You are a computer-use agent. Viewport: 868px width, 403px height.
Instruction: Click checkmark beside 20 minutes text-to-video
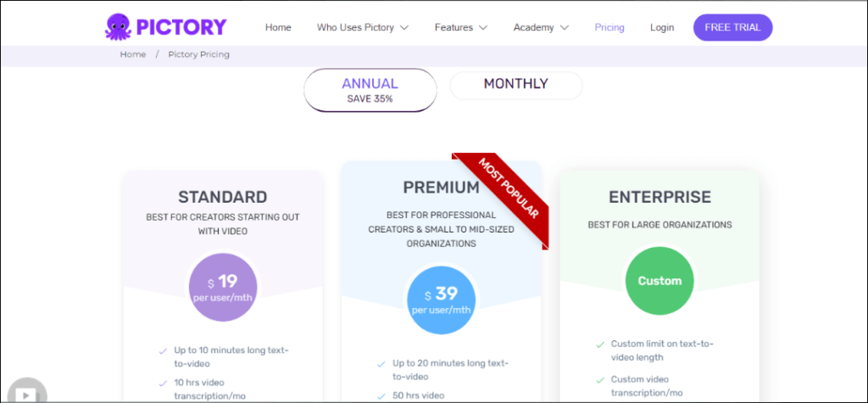point(381,365)
